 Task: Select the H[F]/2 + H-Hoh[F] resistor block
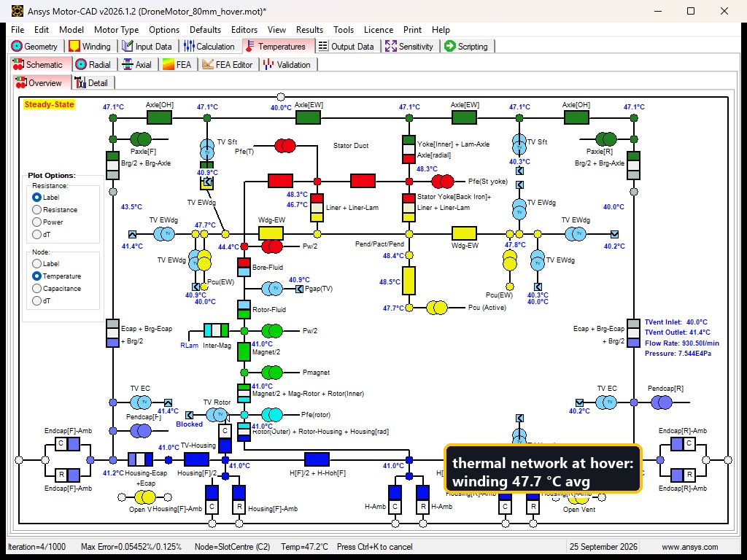coord(317,459)
